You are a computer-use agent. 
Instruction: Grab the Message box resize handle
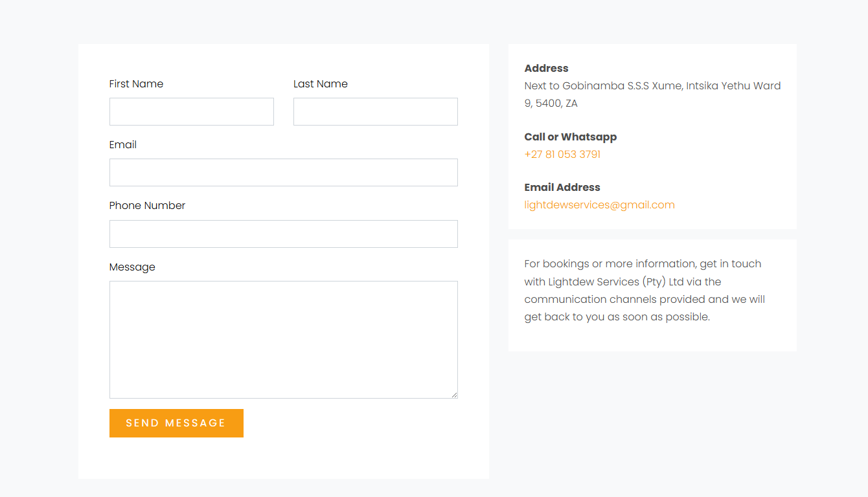454,395
